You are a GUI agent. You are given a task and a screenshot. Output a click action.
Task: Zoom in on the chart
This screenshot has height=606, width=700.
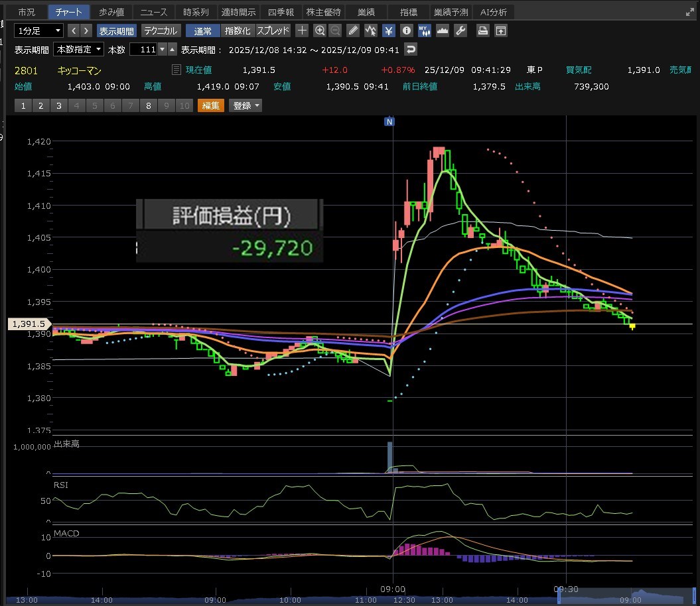(x=320, y=30)
